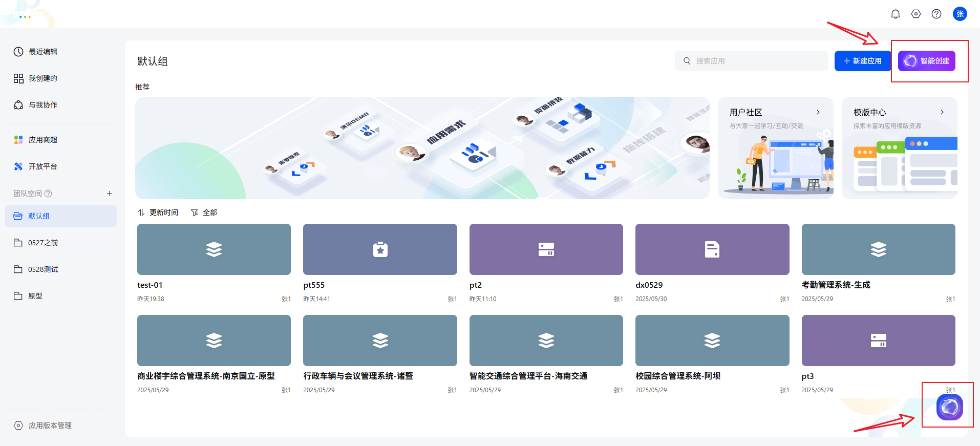Click the logo at top left
980x446 pixels.
click(x=31, y=15)
